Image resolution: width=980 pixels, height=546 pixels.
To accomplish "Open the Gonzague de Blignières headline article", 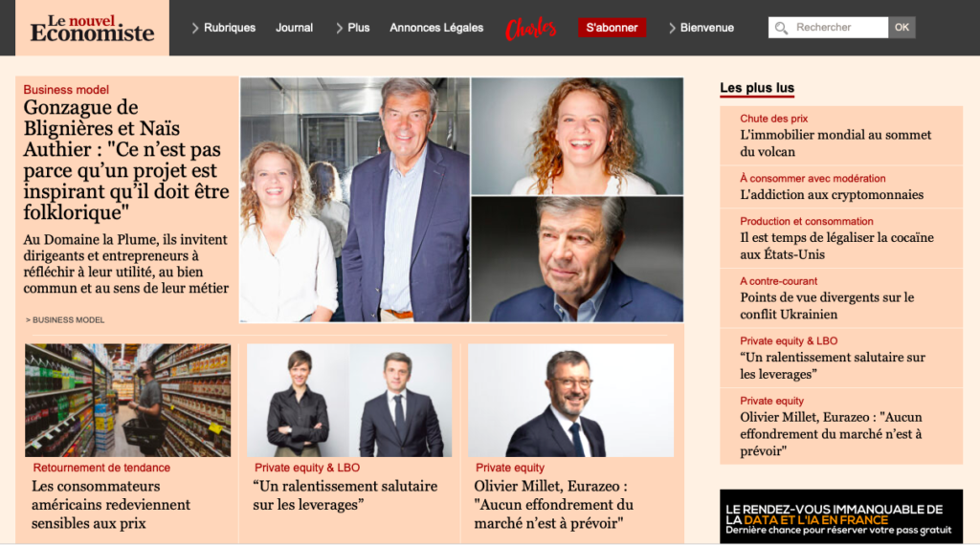I will coord(126,160).
